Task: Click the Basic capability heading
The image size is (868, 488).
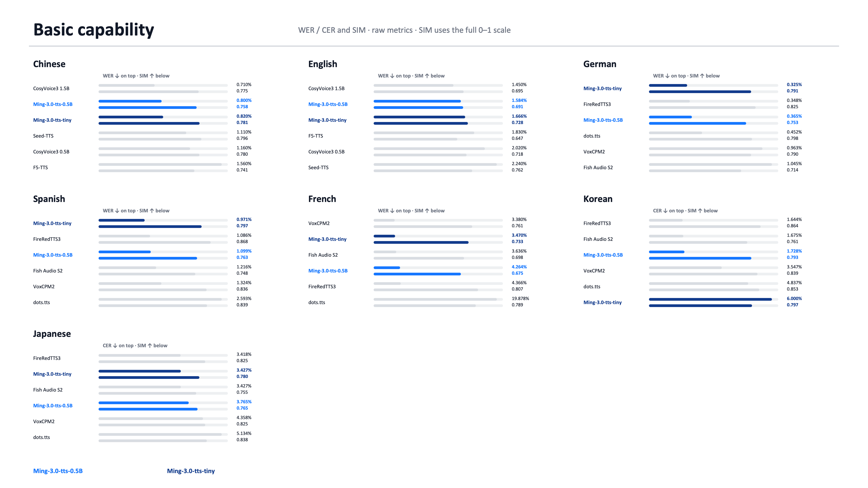Action: click(94, 30)
